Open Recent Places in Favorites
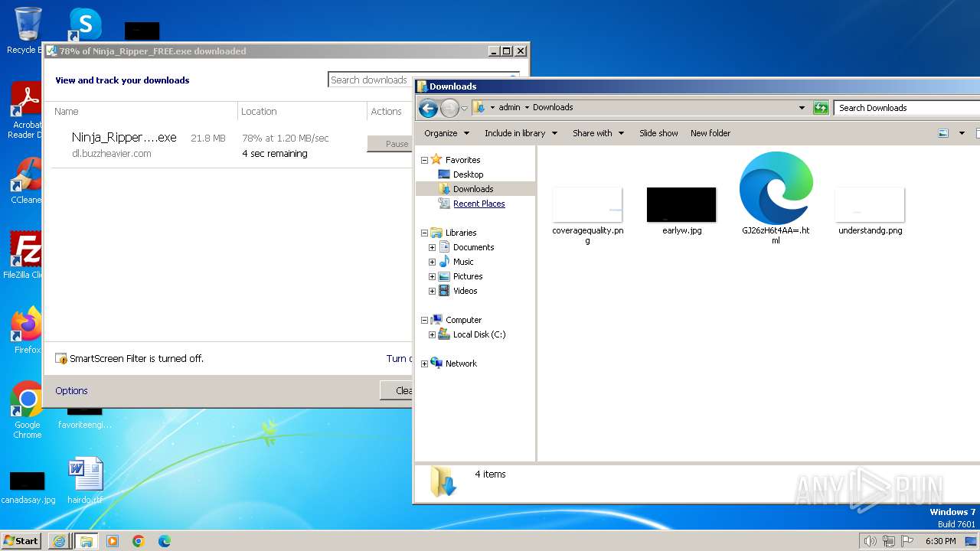 tap(479, 204)
